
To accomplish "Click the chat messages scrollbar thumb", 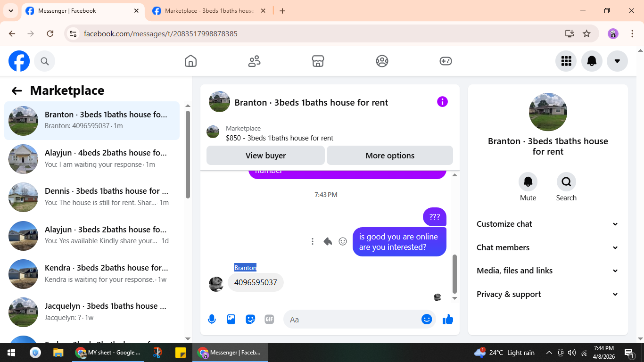I will coord(454,274).
